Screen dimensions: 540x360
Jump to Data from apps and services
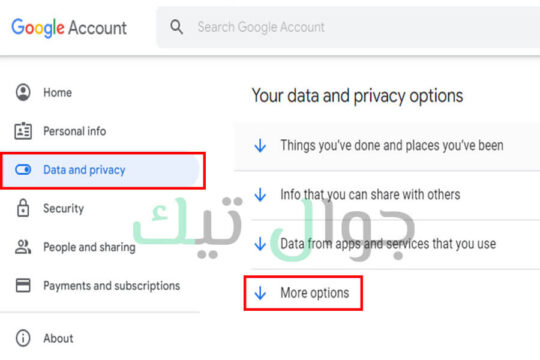[x=388, y=244]
